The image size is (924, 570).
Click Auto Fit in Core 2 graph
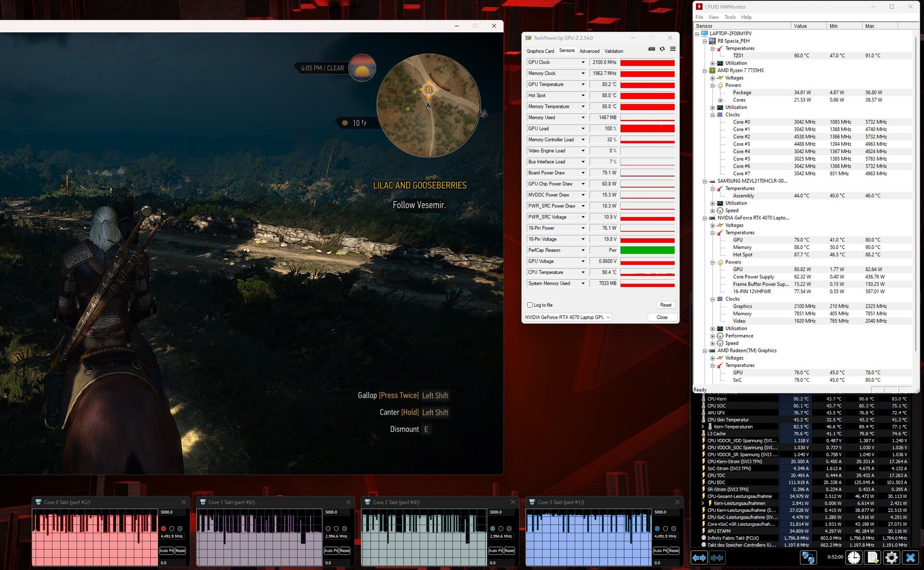pos(496,550)
